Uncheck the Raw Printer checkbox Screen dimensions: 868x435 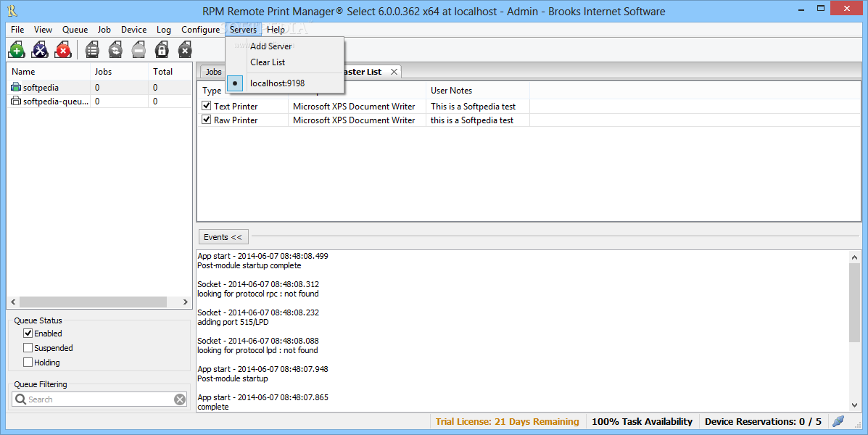tap(207, 120)
